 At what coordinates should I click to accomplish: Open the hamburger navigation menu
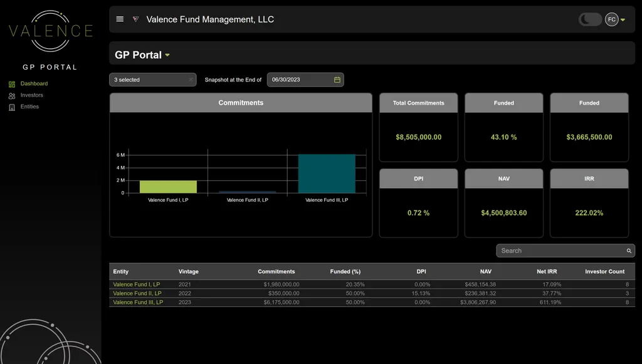(x=120, y=19)
